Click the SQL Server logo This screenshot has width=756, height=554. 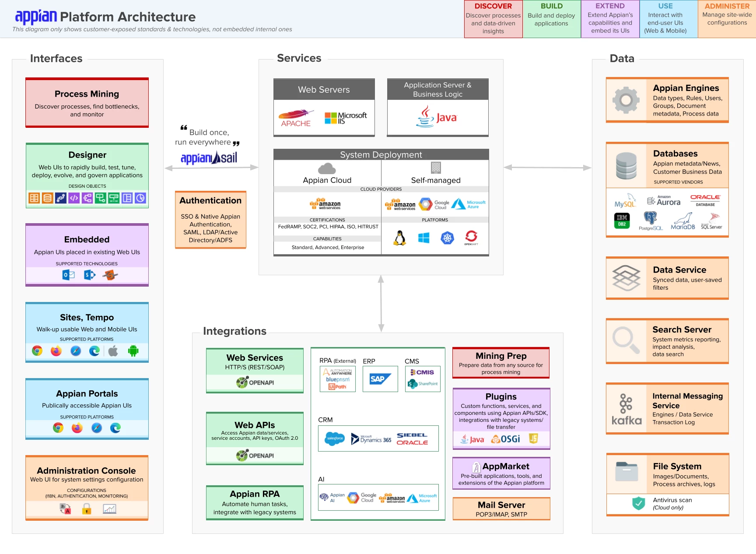tap(712, 221)
